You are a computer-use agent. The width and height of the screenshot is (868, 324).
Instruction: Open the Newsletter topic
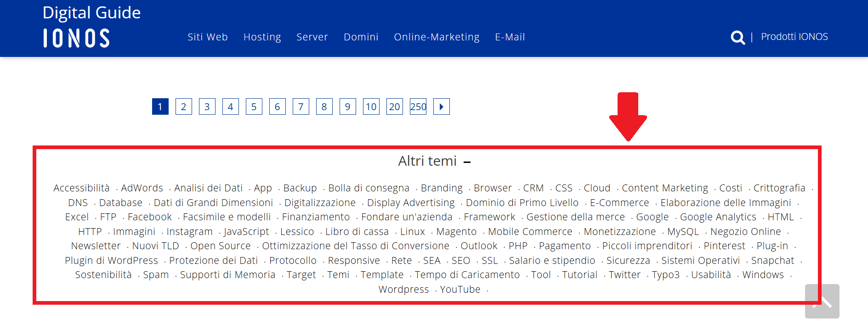pyautogui.click(x=96, y=246)
